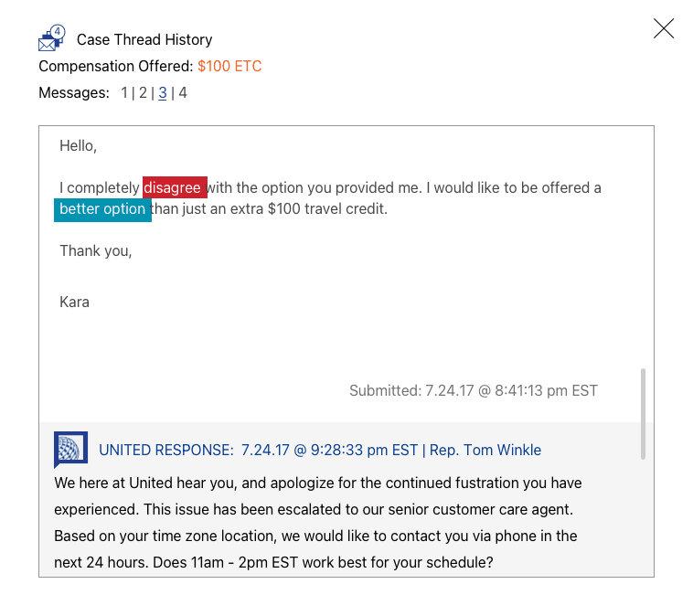693x616 pixels.
Task: Click the message pane scrollbar thumb
Action: click(x=644, y=413)
